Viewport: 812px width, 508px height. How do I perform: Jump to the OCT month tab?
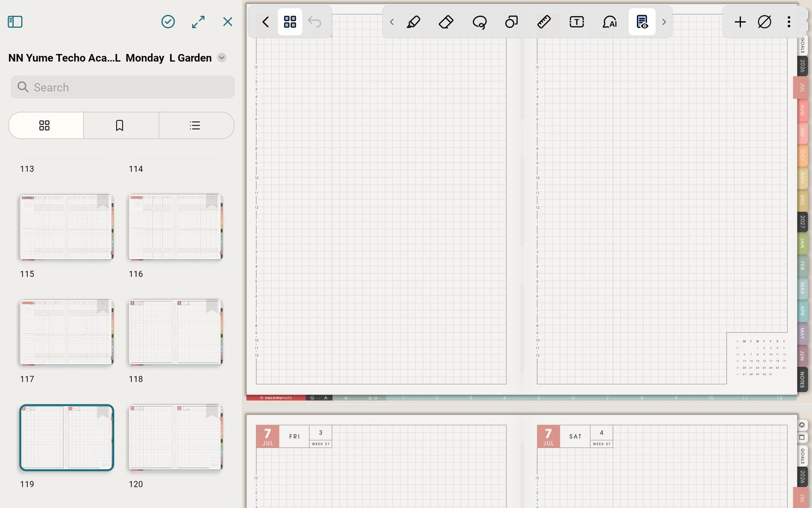[x=802, y=155]
